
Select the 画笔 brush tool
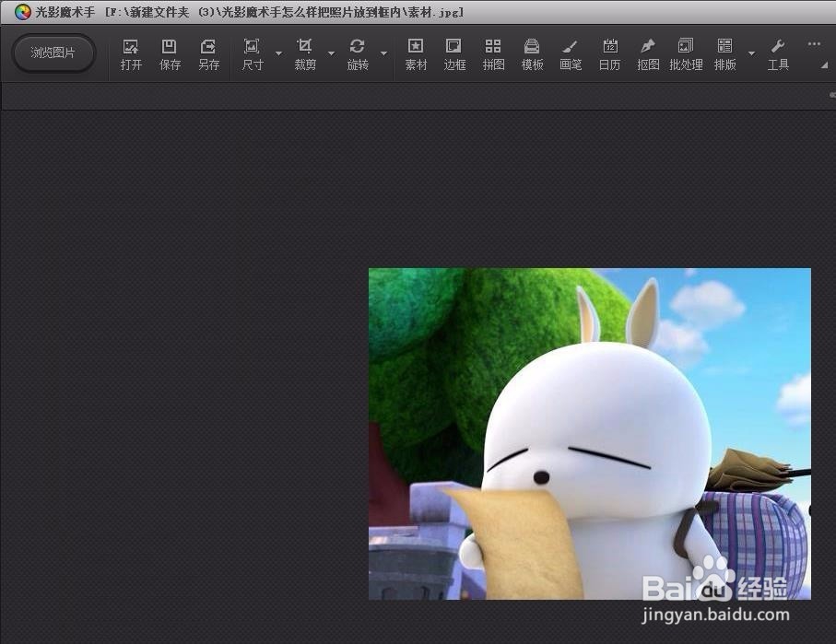571,54
